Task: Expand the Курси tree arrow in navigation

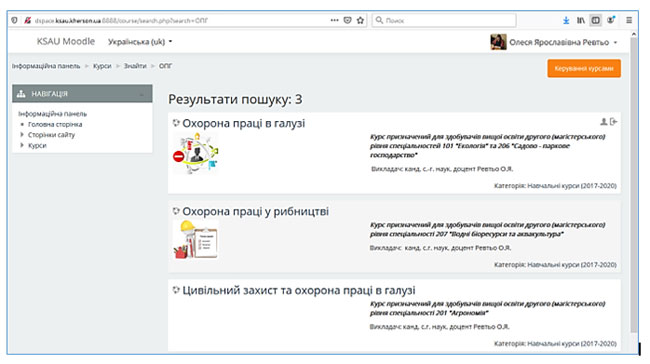Action: coord(22,146)
